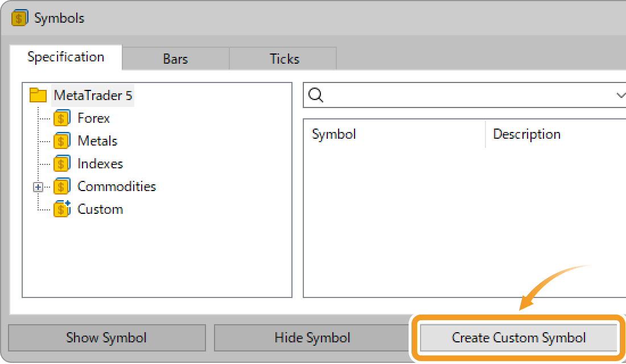This screenshot has height=364, width=626.
Task: Select the Forex label in tree
Action: 93,118
